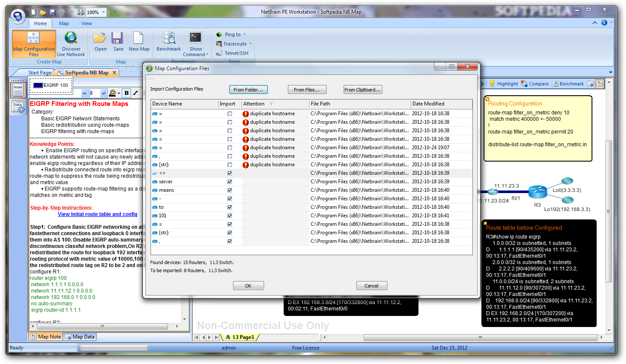Uncheck Import box for '[str]:' row without warning
Image resolution: width=626 pixels, height=364 pixels.
(230, 233)
